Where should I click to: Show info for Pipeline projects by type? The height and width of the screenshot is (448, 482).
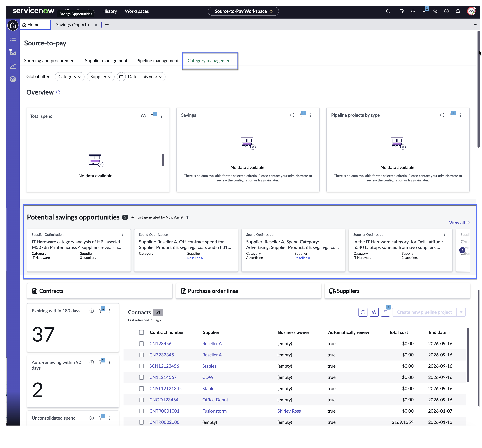(442, 115)
